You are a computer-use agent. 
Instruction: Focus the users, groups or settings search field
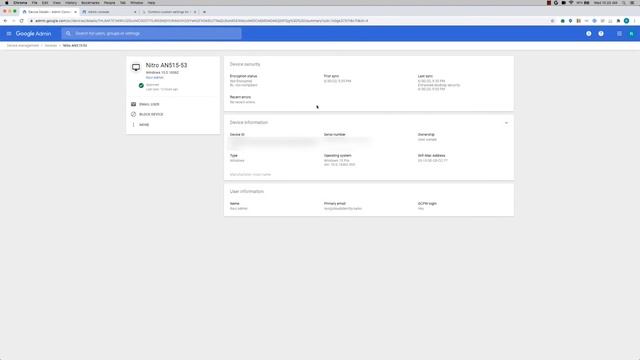(x=151, y=33)
